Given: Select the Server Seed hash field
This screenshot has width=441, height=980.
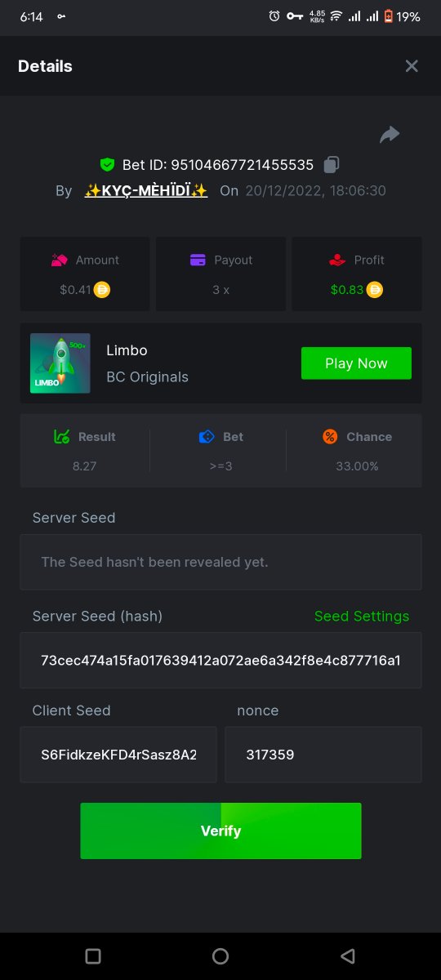Looking at the screenshot, I should pyautogui.click(x=221, y=660).
